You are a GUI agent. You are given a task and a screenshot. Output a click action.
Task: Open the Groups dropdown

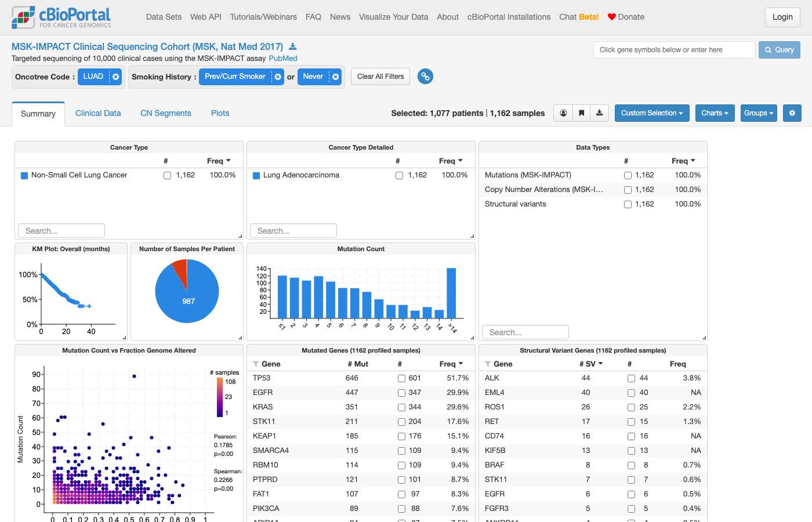coord(759,113)
